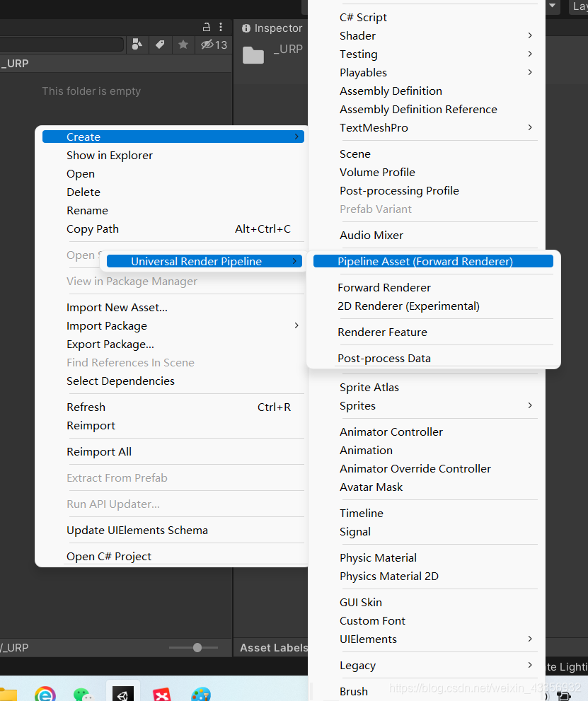Screen dimensions: 588x701
Task: Create a new Scene
Action: click(x=427, y=153)
